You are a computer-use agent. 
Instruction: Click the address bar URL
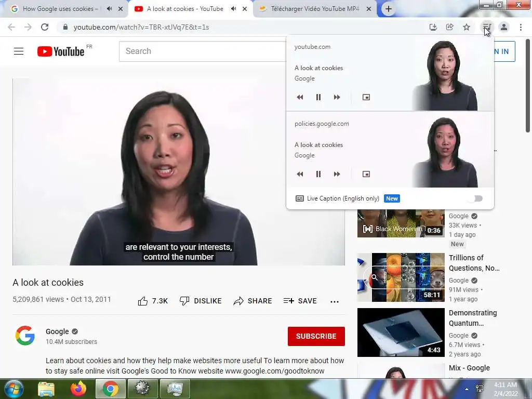click(x=141, y=27)
